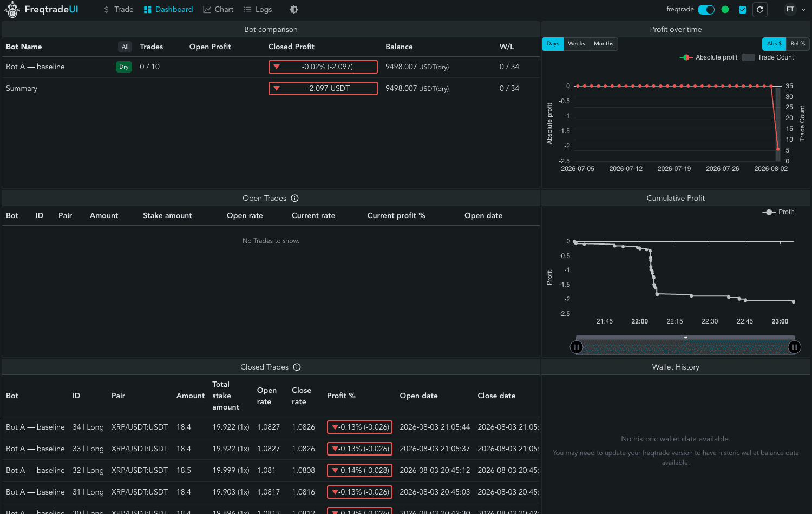This screenshot has width=812, height=514.
Task: Click the 'Open Profit' column header
Action: [210, 47]
